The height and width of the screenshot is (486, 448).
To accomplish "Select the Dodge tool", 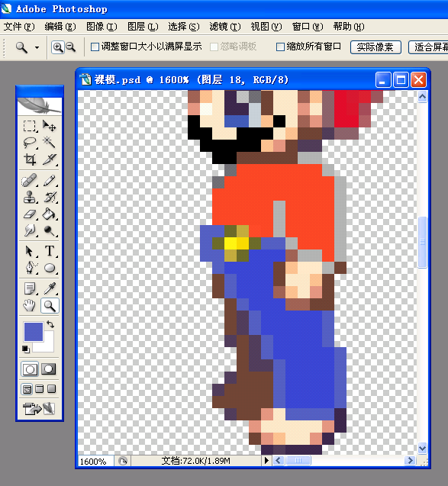I will coord(50,230).
